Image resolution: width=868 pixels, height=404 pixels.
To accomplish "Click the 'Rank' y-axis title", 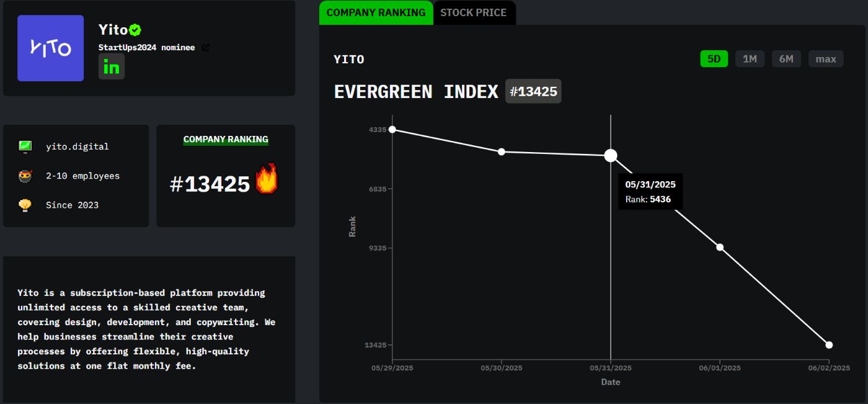I will click(352, 227).
